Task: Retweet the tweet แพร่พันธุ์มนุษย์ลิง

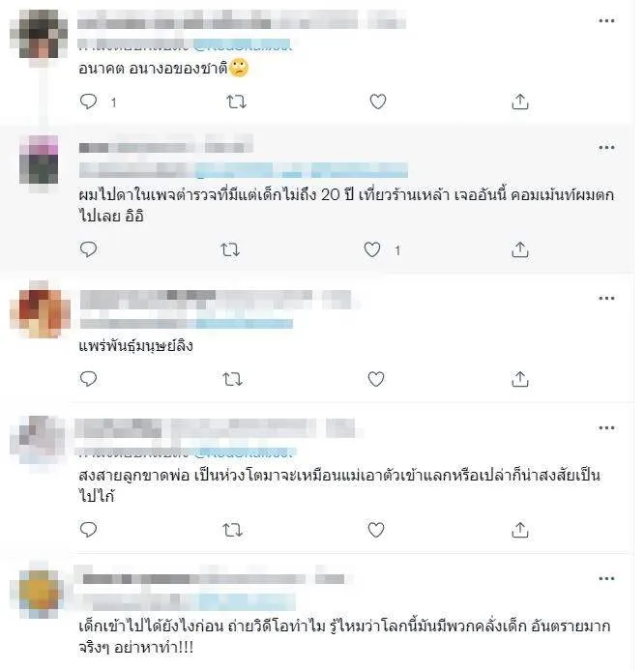Action: (233, 379)
